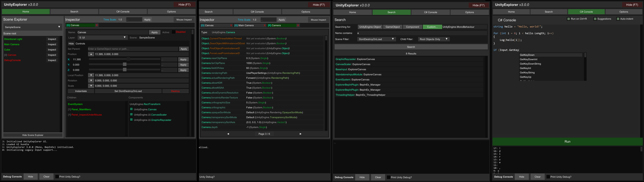The height and width of the screenshot is (182, 644).
Task: Select UnityEngine.Object search type button
Action: pyautogui.click(x=370, y=27)
